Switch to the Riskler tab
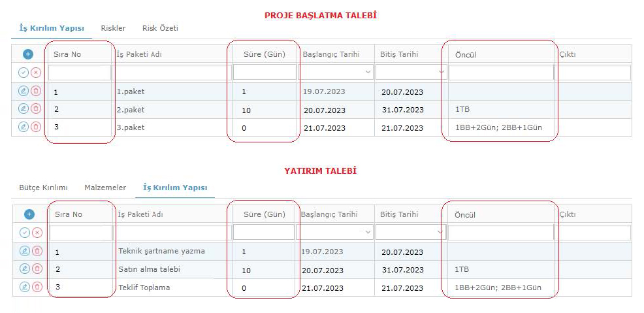This screenshot has height=313, width=644. [113, 28]
